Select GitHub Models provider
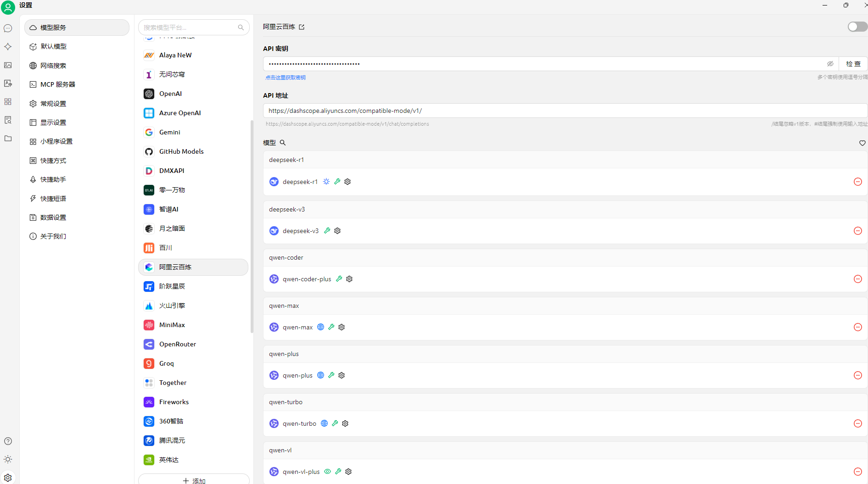The image size is (868, 484). click(x=193, y=151)
